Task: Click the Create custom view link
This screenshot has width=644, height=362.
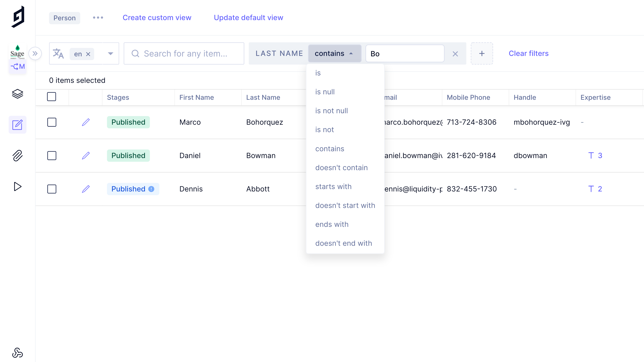Action: click(x=157, y=18)
